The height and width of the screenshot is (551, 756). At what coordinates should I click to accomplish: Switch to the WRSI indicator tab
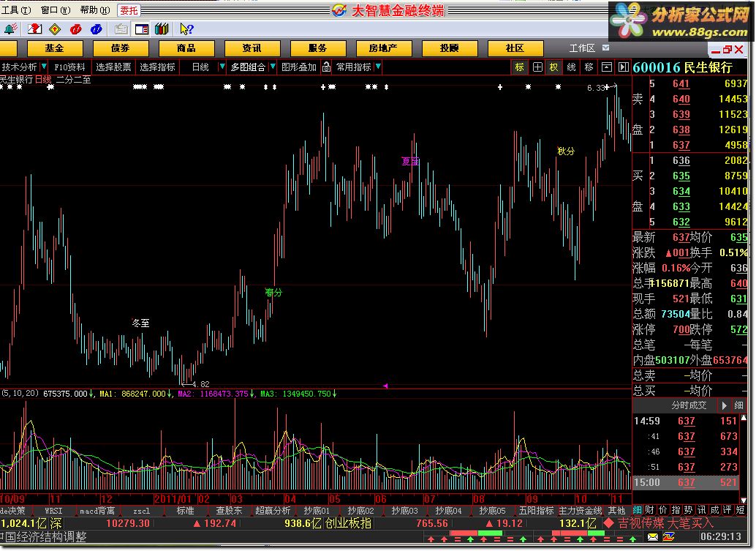(53, 511)
